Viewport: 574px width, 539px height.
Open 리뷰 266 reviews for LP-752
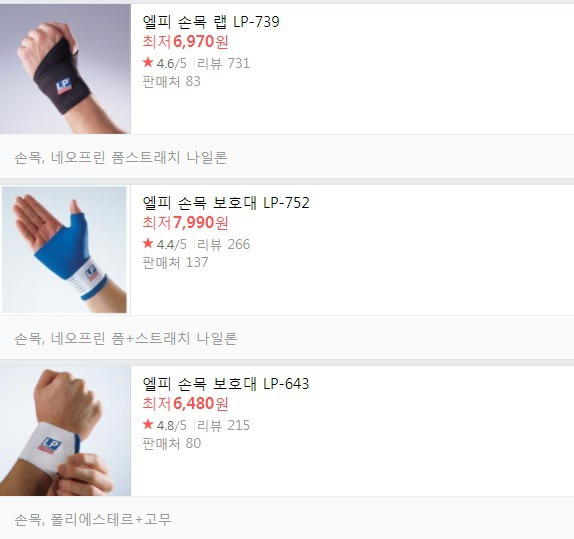223,244
